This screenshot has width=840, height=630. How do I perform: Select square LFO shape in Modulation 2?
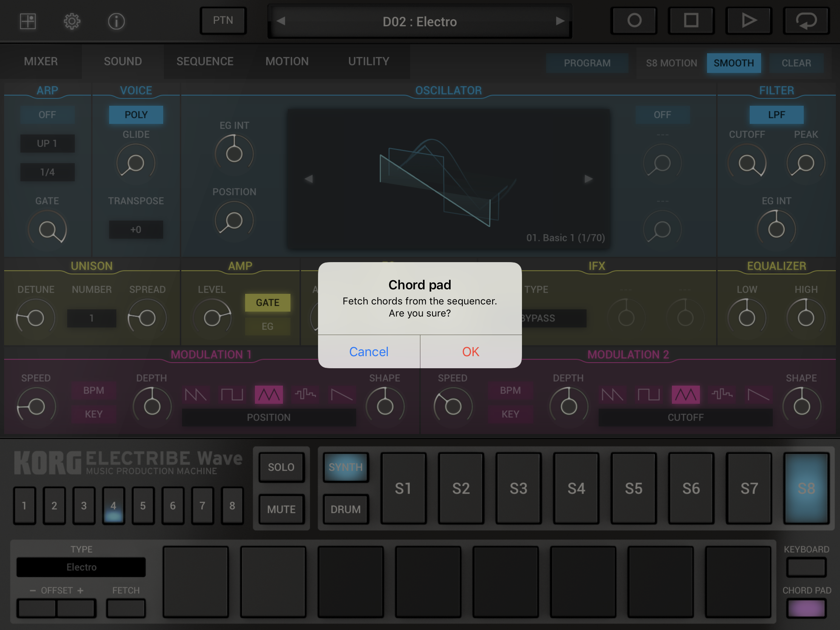coord(649,395)
